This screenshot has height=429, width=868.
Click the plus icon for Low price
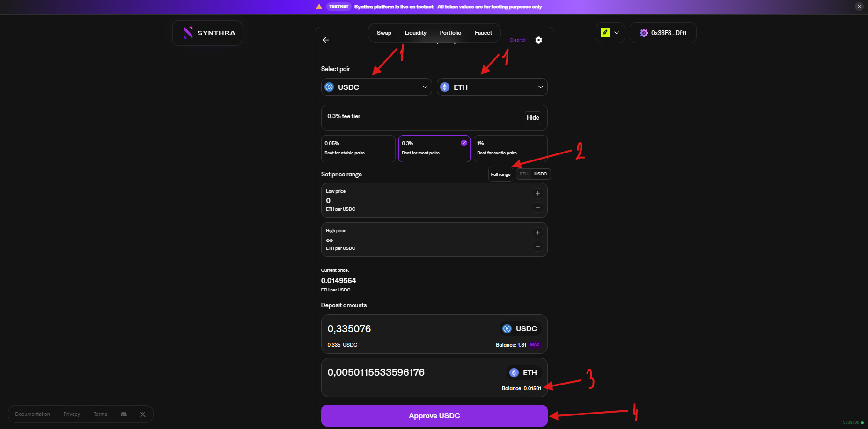click(x=537, y=194)
